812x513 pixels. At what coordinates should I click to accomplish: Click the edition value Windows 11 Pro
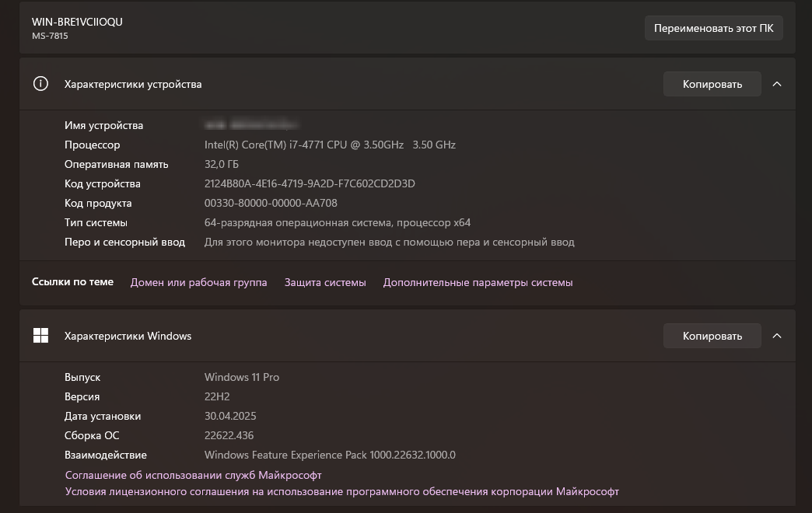[x=242, y=378]
